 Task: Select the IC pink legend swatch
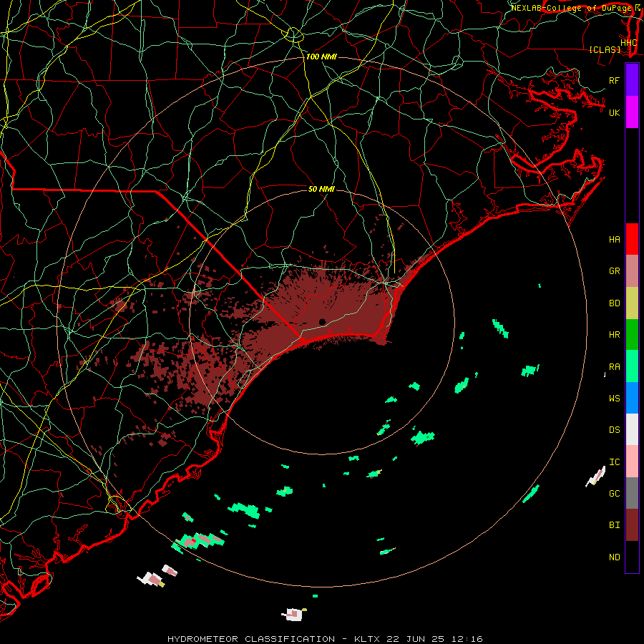tap(632, 462)
